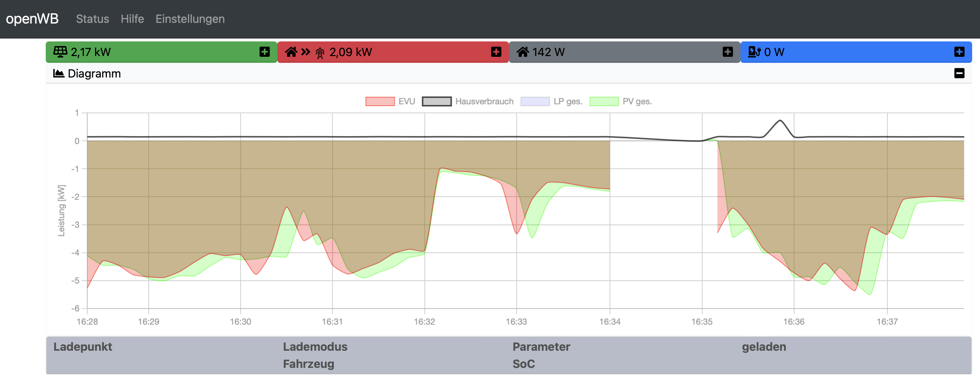This screenshot has width=980, height=385.
Task: Click the house icon beside 142 W
Action: coord(523,52)
